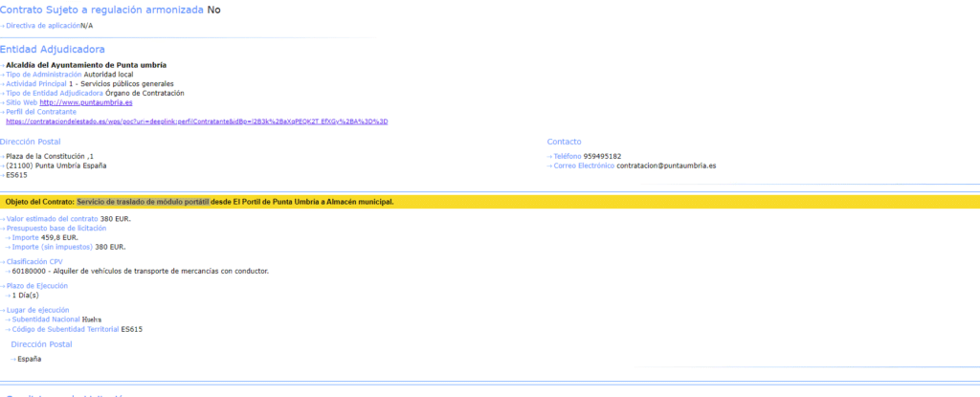
Task: Click the arrow bullet before Lugar de ejecución
Action: coord(3,311)
